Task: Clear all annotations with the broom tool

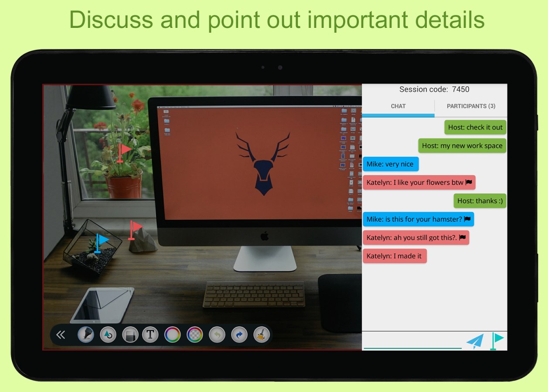Action: pos(261,335)
